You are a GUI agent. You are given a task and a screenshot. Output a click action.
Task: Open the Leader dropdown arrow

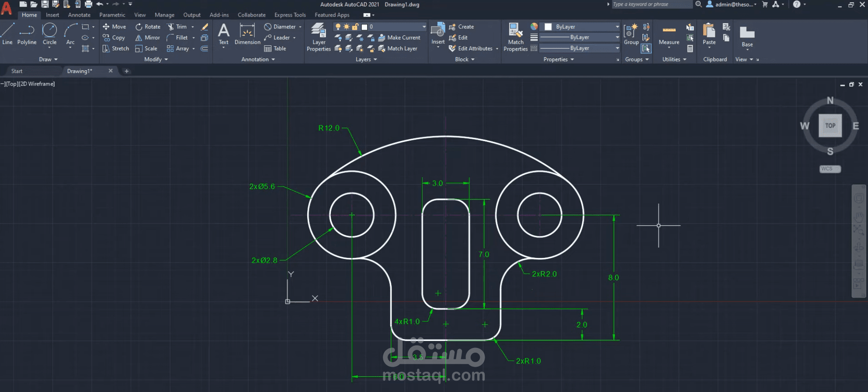click(295, 38)
